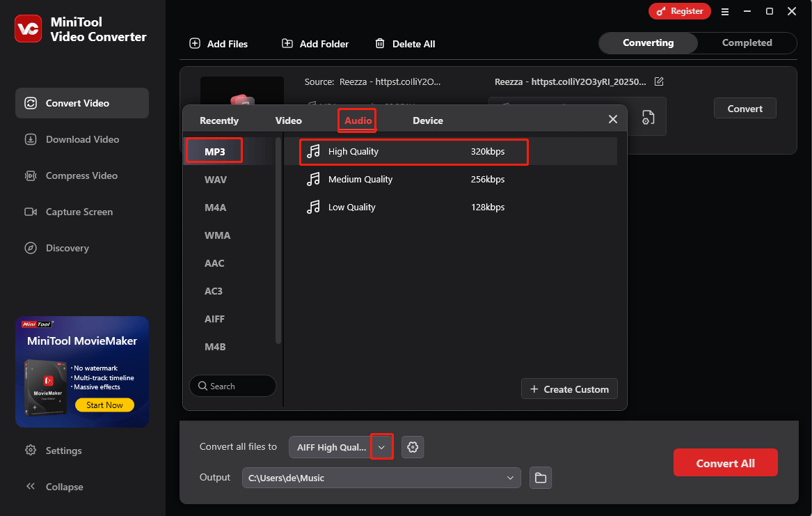Screen dimensions: 812x516
Task: Open the Converting tab
Action: click(x=648, y=43)
